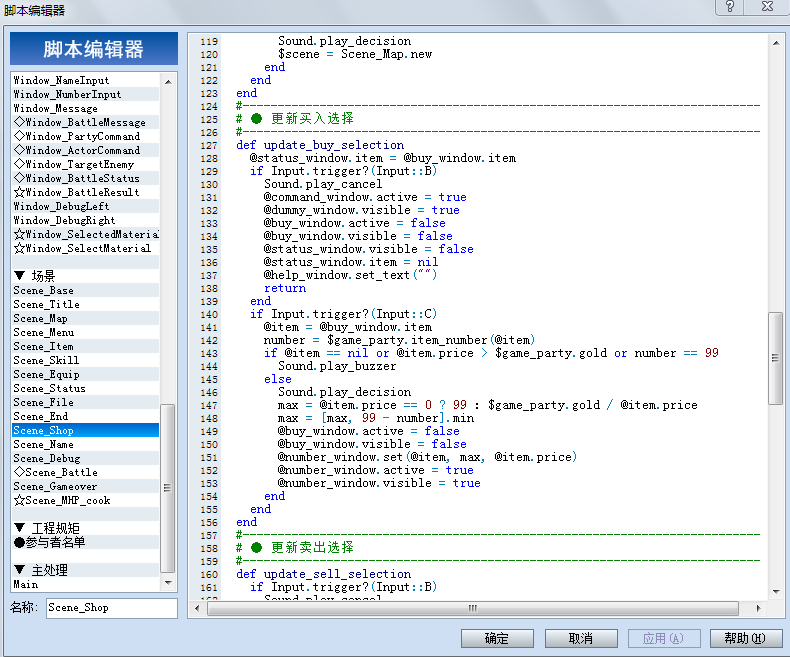Click the @number_window.set line
Viewport: 790px width, 657px height.
[427, 457]
